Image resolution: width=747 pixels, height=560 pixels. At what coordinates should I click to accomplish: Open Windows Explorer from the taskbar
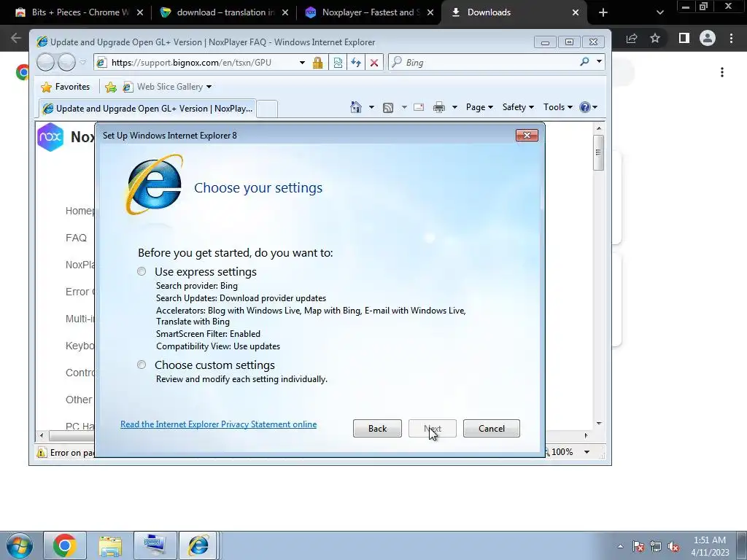(110, 545)
